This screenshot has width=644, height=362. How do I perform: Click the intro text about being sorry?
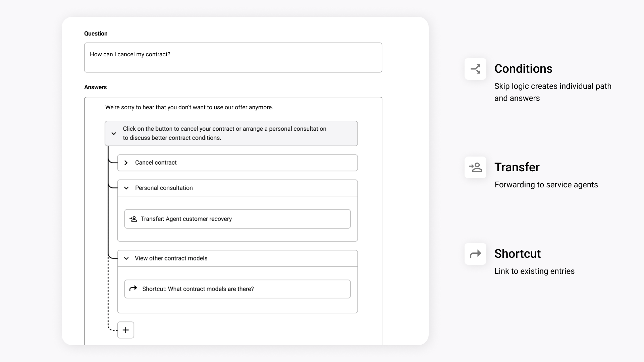[x=189, y=107]
